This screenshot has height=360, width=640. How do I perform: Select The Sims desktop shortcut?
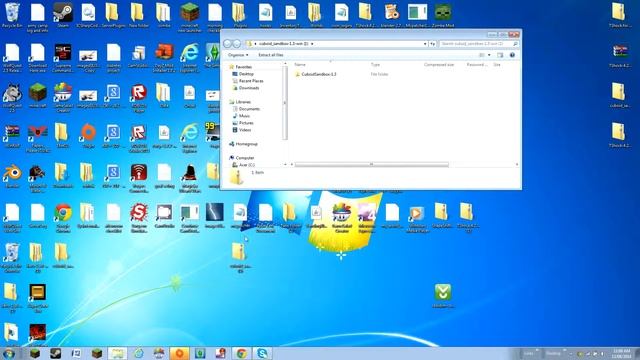(213, 55)
